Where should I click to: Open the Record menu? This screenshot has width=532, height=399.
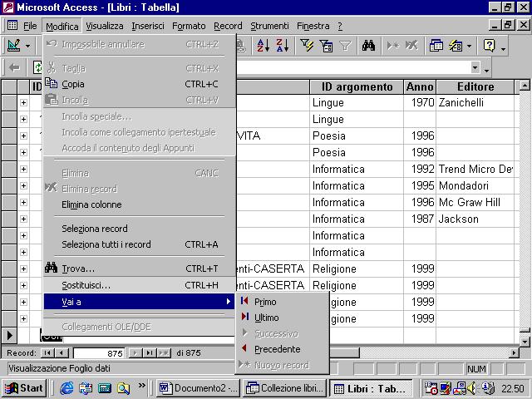pyautogui.click(x=228, y=26)
